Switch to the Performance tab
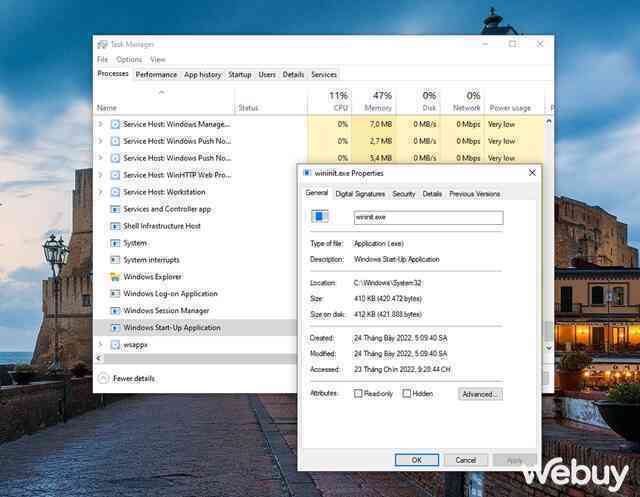This screenshot has height=497, width=640. pos(156,75)
